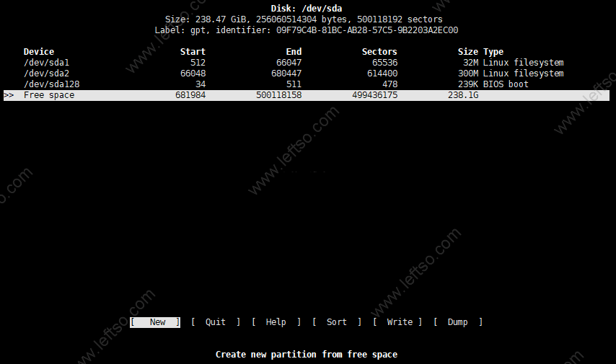Click the Device column header
The width and height of the screenshot is (616, 364).
click(x=39, y=52)
